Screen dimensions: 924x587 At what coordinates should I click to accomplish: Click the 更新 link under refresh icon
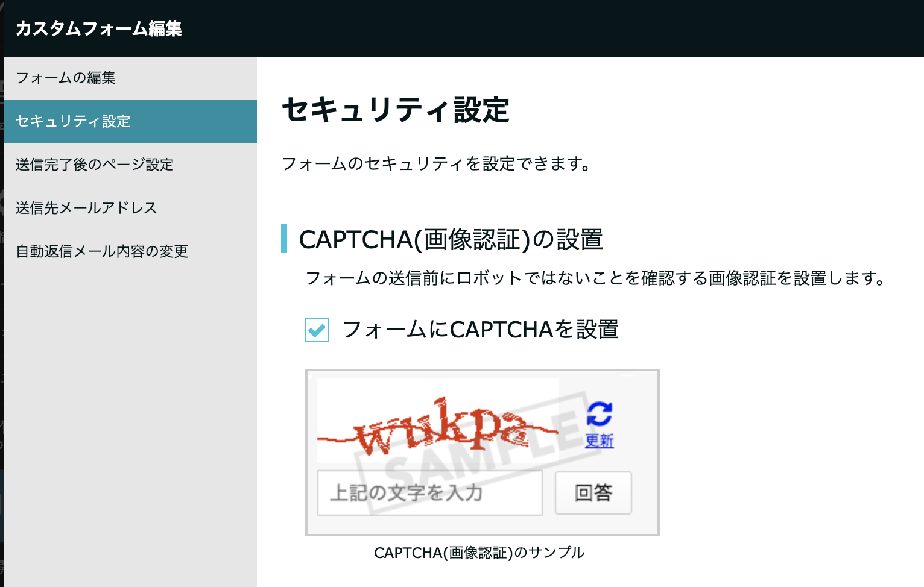tap(599, 441)
